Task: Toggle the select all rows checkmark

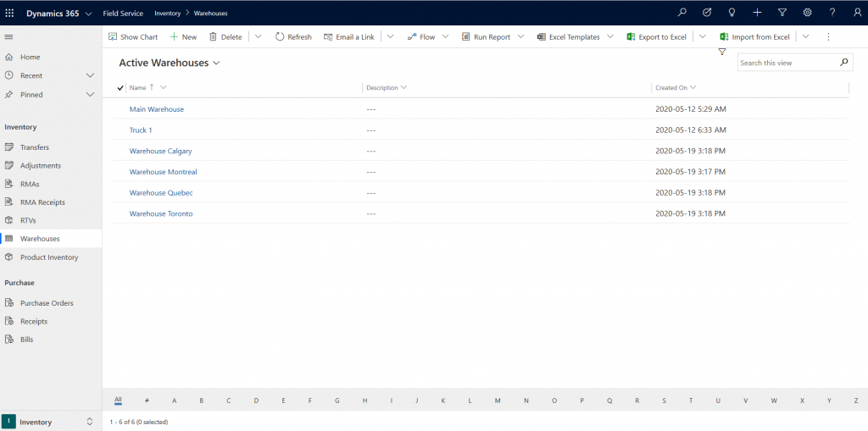Action: tap(120, 87)
